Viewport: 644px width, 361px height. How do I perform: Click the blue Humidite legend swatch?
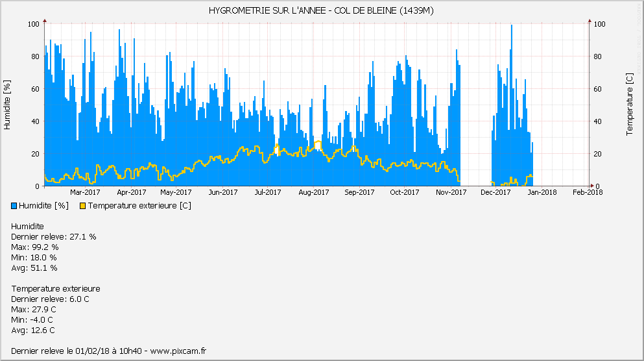point(14,206)
